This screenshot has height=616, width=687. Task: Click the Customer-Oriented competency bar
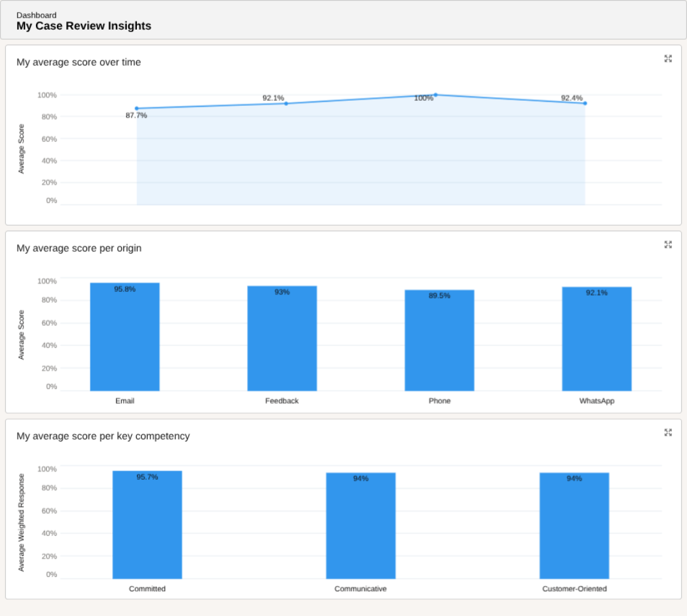(574, 526)
